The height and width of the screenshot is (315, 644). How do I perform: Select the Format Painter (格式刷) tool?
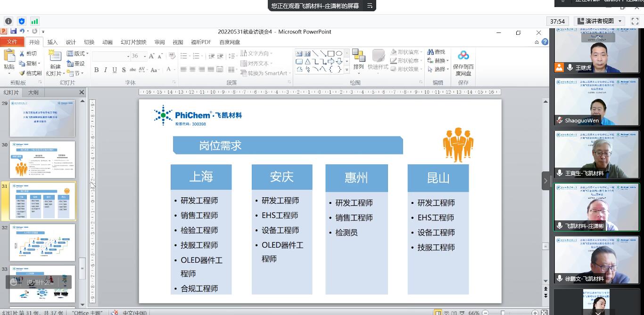[31, 73]
